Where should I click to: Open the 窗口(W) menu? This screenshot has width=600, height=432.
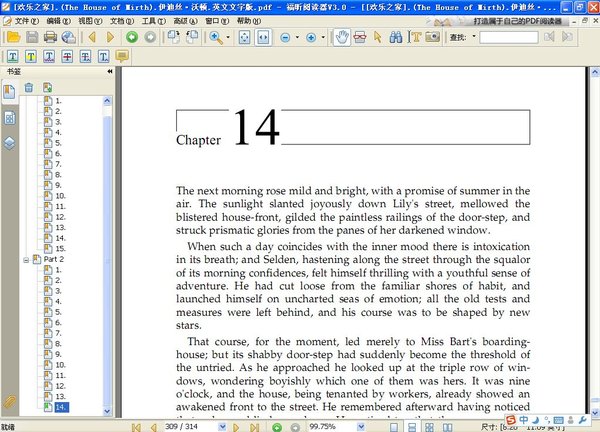click(x=217, y=21)
